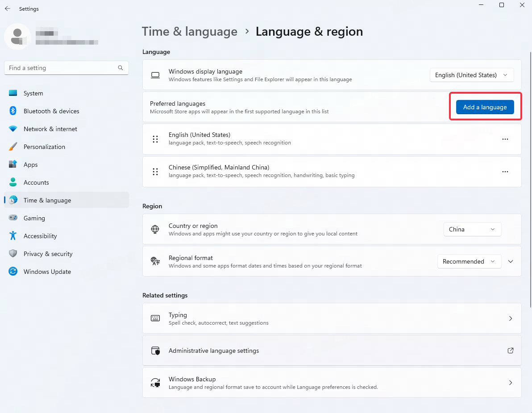
Task: Open Country or region dropdown
Action: [x=472, y=229]
